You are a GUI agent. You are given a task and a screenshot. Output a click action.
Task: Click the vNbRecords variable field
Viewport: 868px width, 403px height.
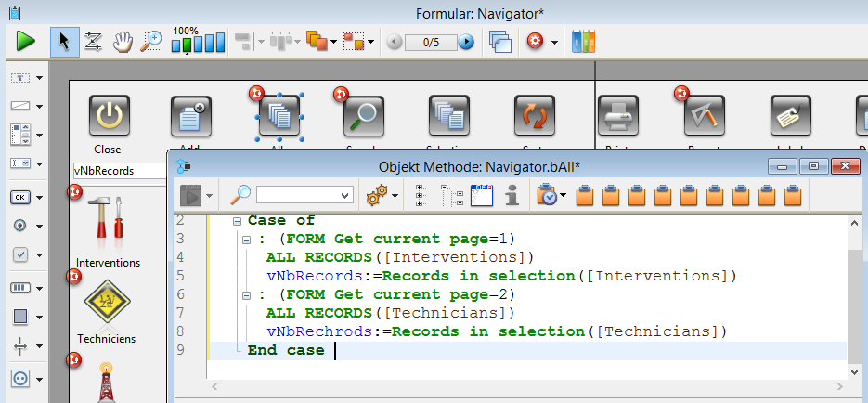117,170
